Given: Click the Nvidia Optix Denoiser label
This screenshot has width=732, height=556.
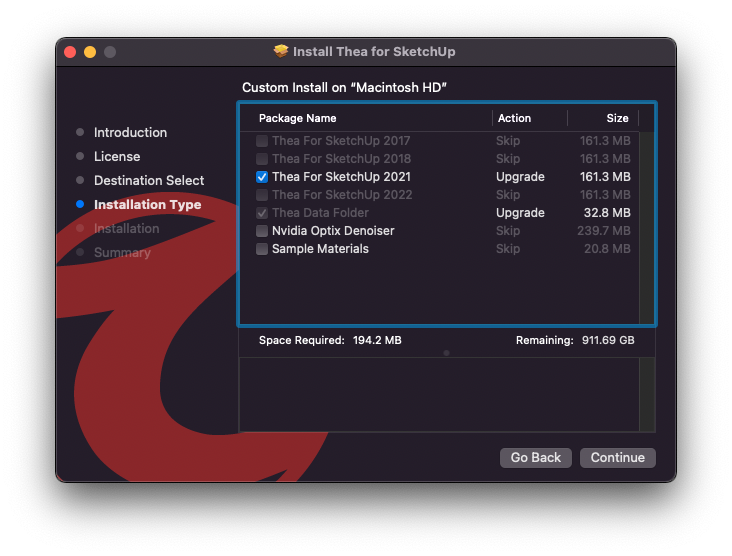Looking at the screenshot, I should pyautogui.click(x=333, y=231).
